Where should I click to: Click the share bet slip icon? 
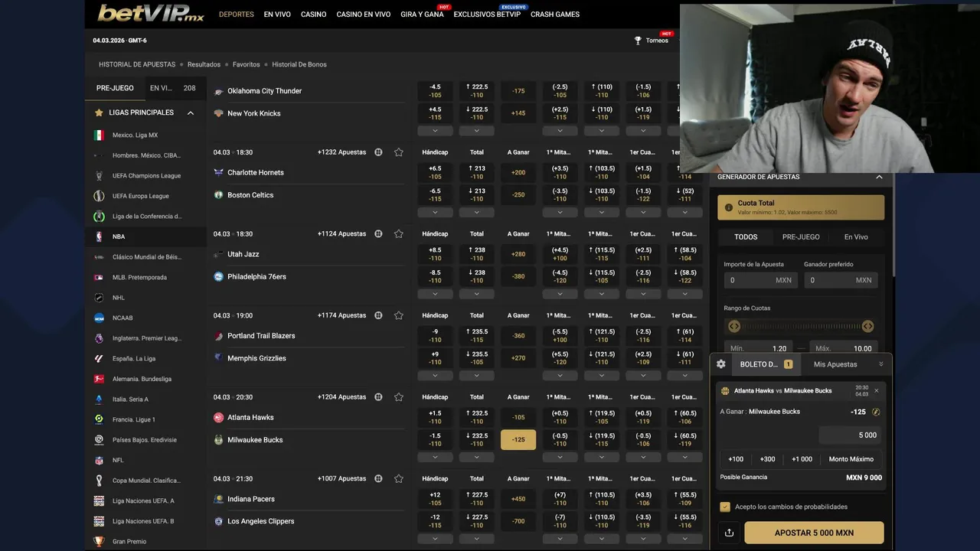coord(729,533)
